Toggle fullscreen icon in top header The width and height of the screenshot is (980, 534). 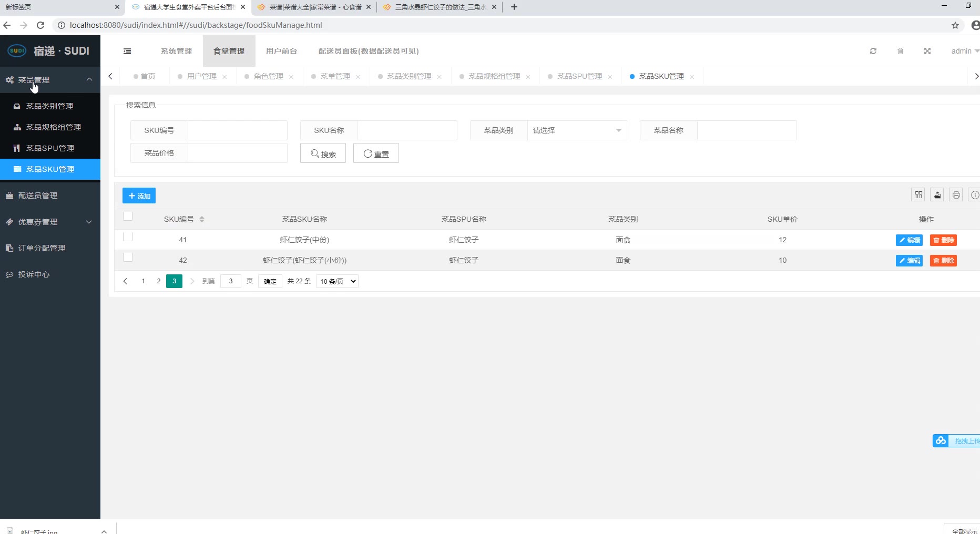927,51
